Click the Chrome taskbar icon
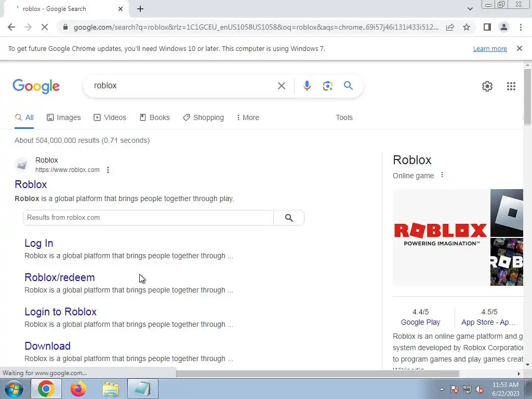532x399 pixels. pyautogui.click(x=46, y=389)
